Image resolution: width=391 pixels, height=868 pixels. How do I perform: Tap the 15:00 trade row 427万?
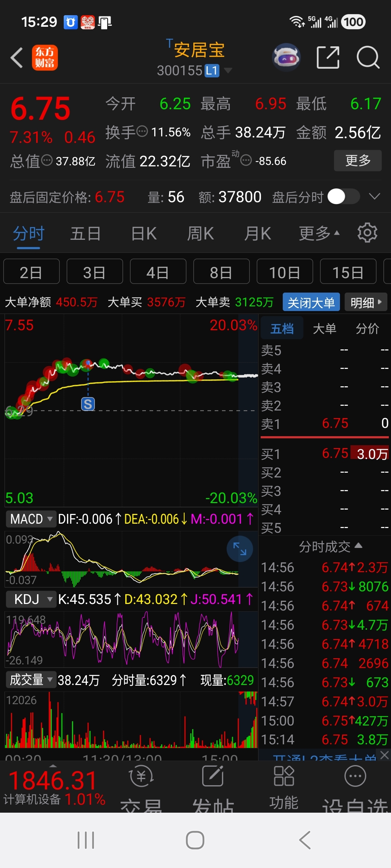[325, 720]
